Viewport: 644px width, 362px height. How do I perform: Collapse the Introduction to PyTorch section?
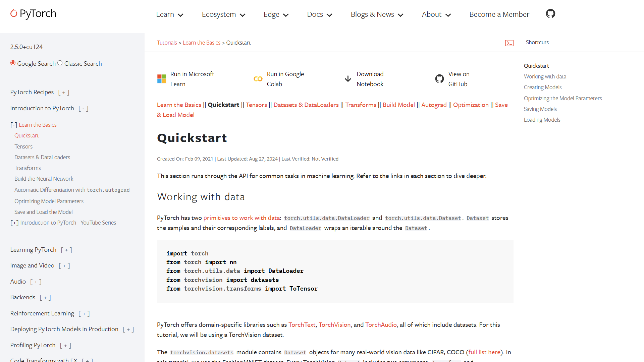(84, 109)
